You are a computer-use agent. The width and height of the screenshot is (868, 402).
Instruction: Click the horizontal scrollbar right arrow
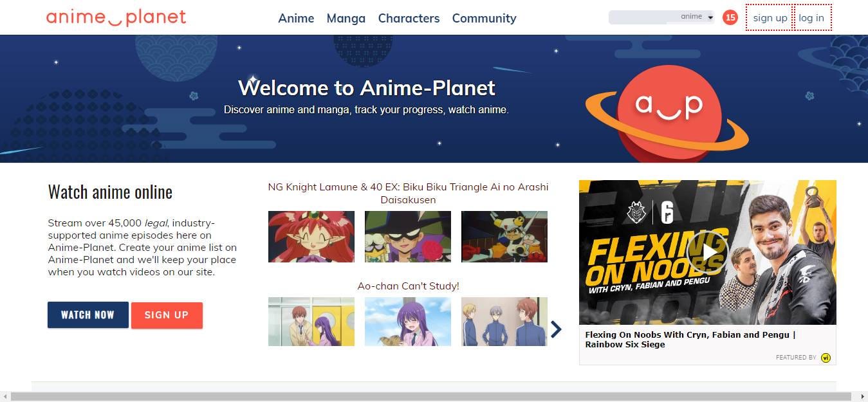pos(862,397)
